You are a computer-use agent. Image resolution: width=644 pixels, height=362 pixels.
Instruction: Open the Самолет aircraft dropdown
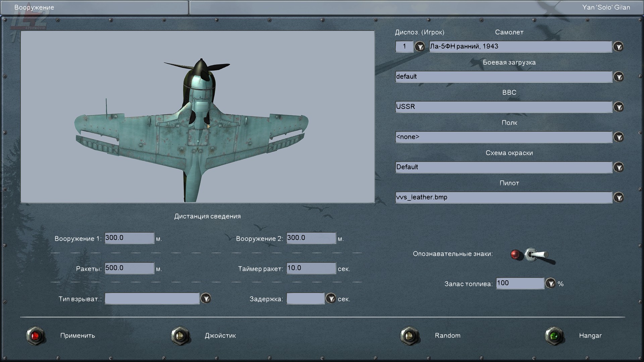[619, 47]
